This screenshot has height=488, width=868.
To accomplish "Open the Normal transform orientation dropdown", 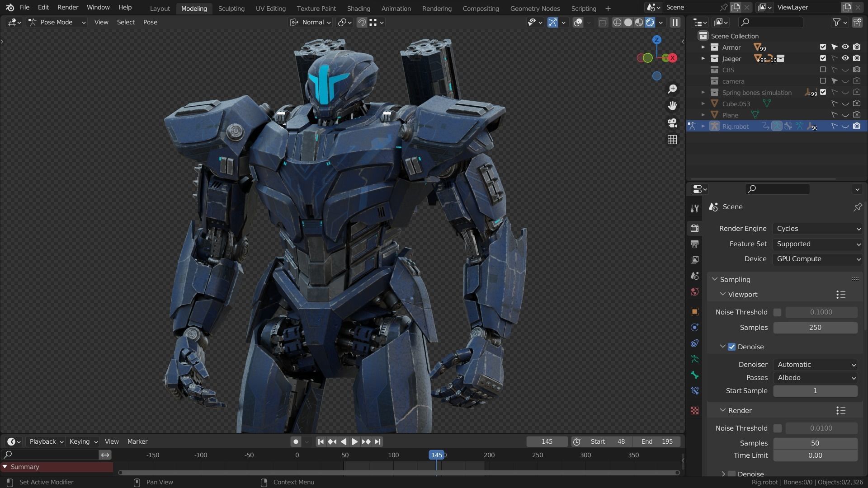I will pyautogui.click(x=311, y=22).
